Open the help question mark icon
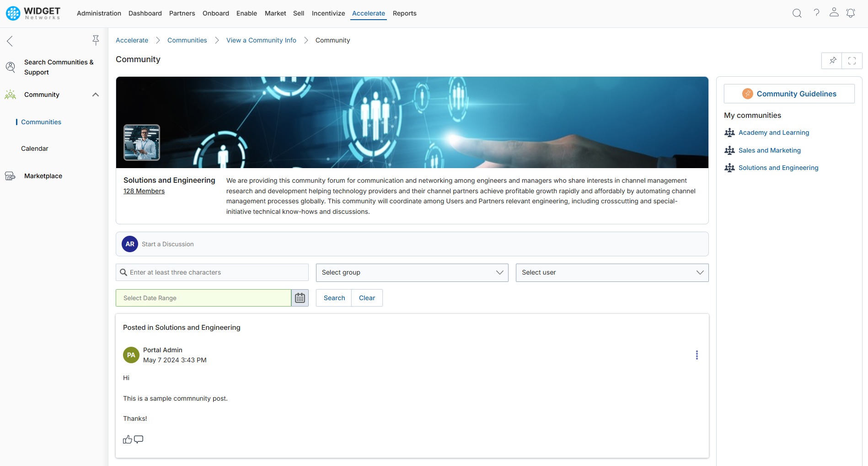868x466 pixels. (816, 13)
